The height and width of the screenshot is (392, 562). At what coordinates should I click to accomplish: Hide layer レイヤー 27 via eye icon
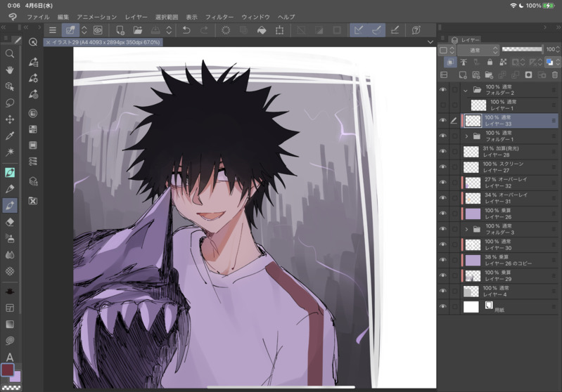tap(443, 166)
